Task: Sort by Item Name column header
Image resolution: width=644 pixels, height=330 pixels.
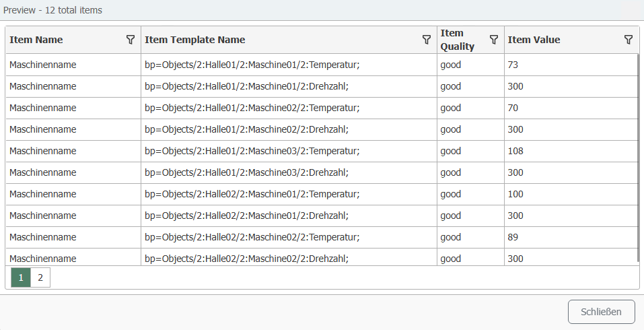Action: point(36,40)
